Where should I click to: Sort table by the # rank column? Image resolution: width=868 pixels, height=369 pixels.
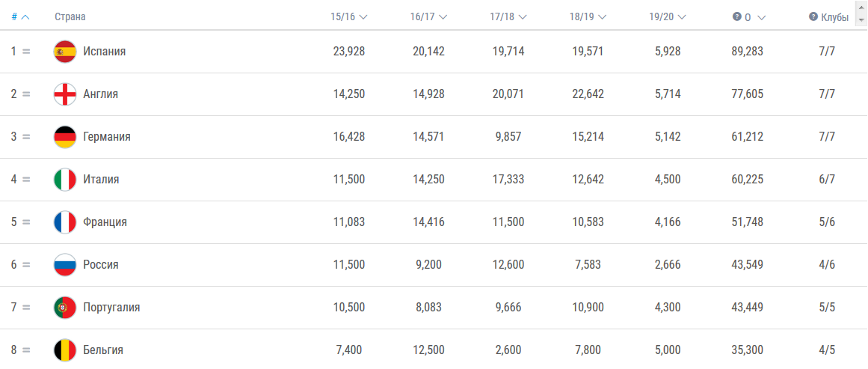(x=20, y=16)
